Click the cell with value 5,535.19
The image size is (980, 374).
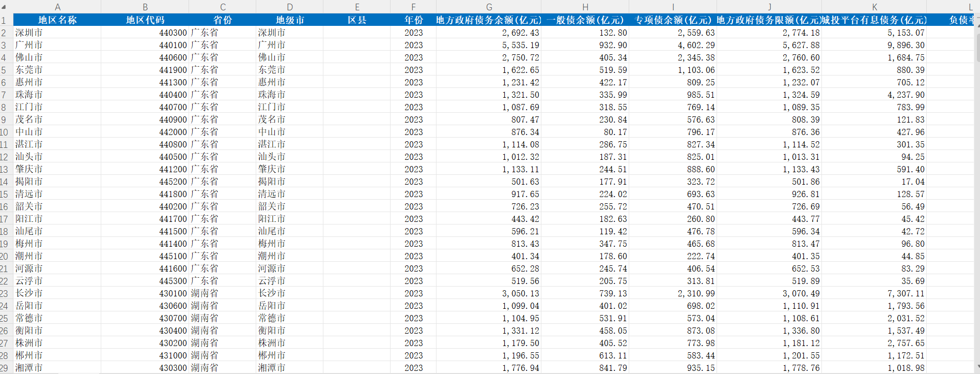(489, 45)
